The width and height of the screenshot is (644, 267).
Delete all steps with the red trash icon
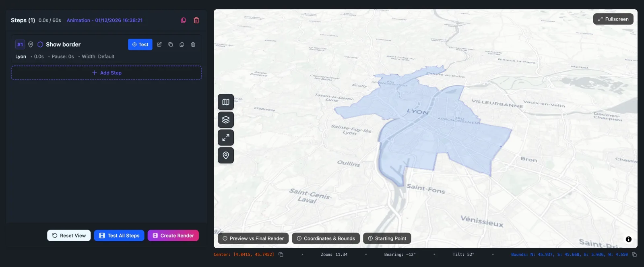pos(196,20)
